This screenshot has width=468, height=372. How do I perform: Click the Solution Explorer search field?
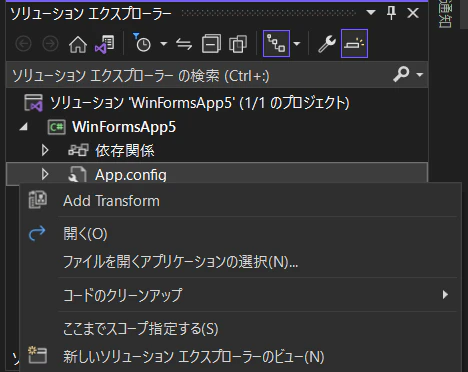(x=200, y=75)
